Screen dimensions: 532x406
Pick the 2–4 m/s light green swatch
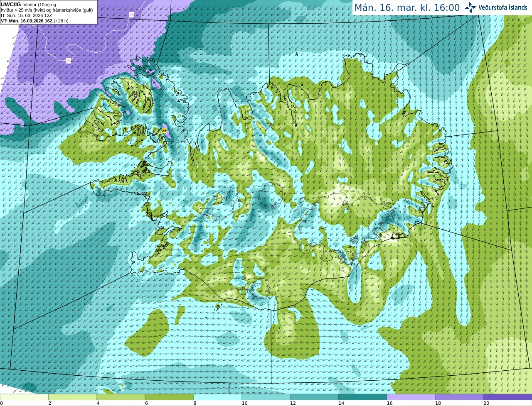tap(72, 397)
